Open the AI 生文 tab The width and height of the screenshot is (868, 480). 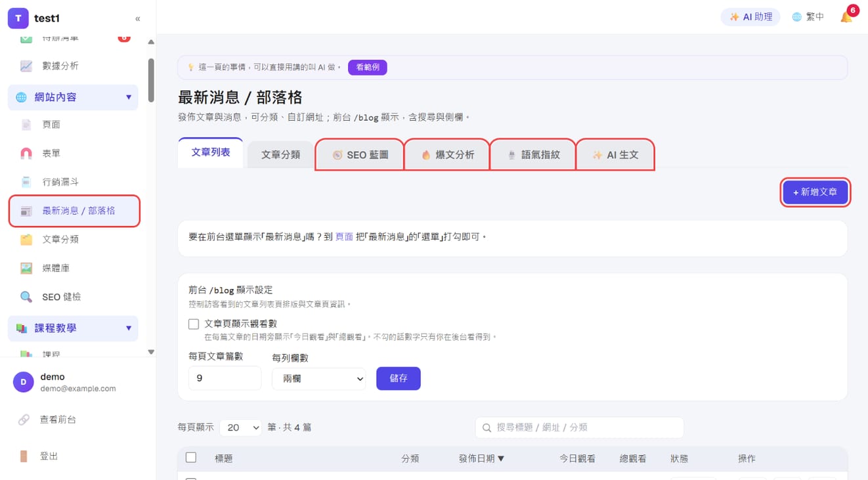click(615, 155)
